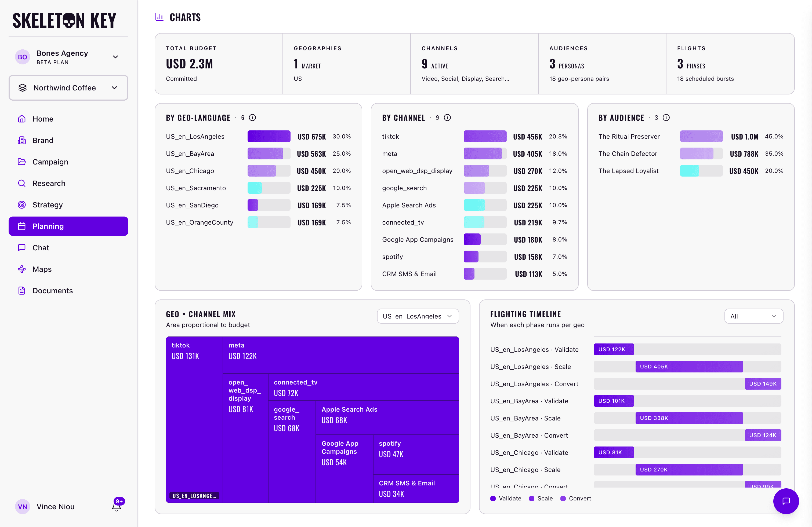The width and height of the screenshot is (812, 527).
Task: Click info icon next to By Geo-Language
Action: click(252, 118)
